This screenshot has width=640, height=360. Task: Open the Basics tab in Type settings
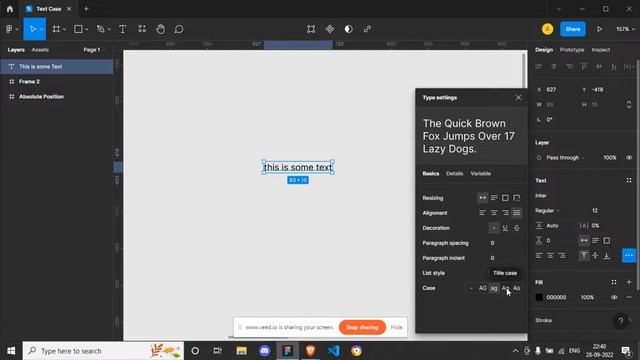coord(431,173)
